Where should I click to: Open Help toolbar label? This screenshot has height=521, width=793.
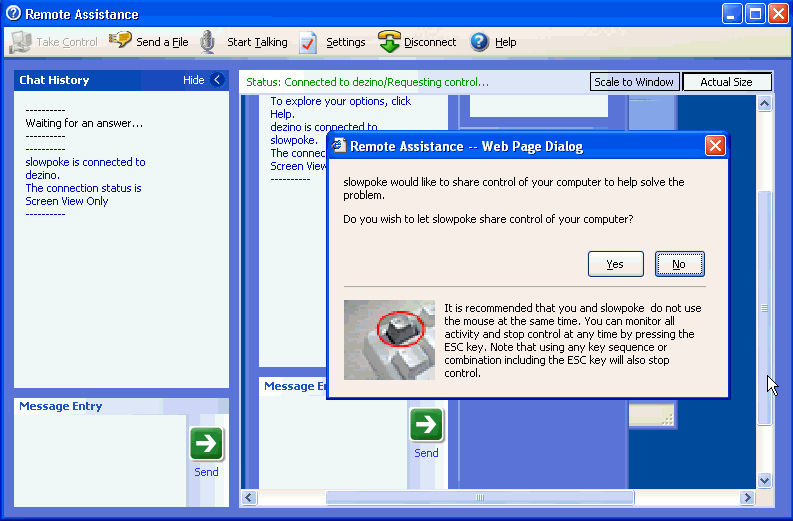click(505, 42)
